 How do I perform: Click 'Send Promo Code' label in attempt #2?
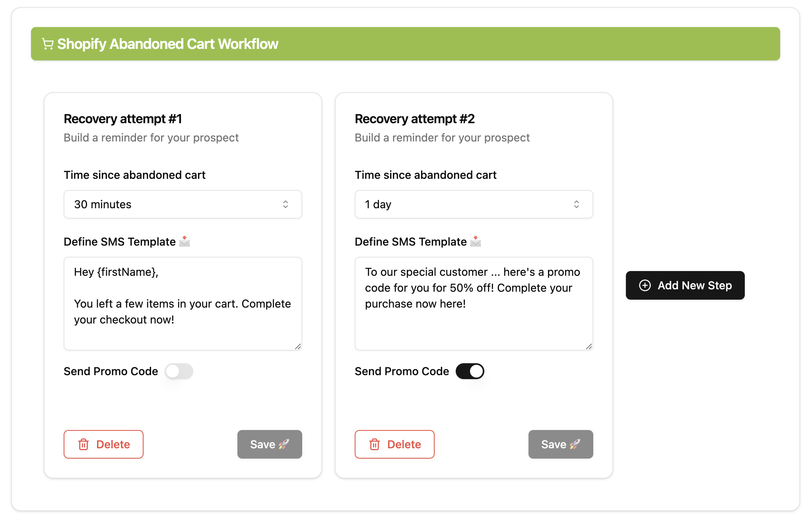(x=402, y=371)
